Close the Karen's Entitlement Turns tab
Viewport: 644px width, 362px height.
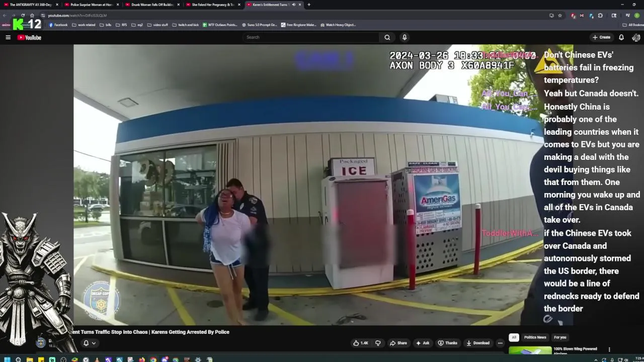300,5
